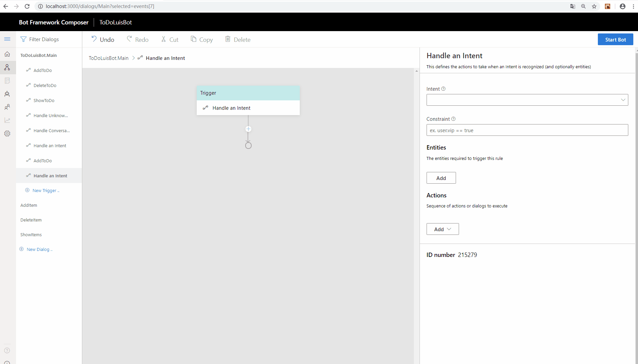Create a New Dialog
This screenshot has height=364, width=638.
pos(36,249)
